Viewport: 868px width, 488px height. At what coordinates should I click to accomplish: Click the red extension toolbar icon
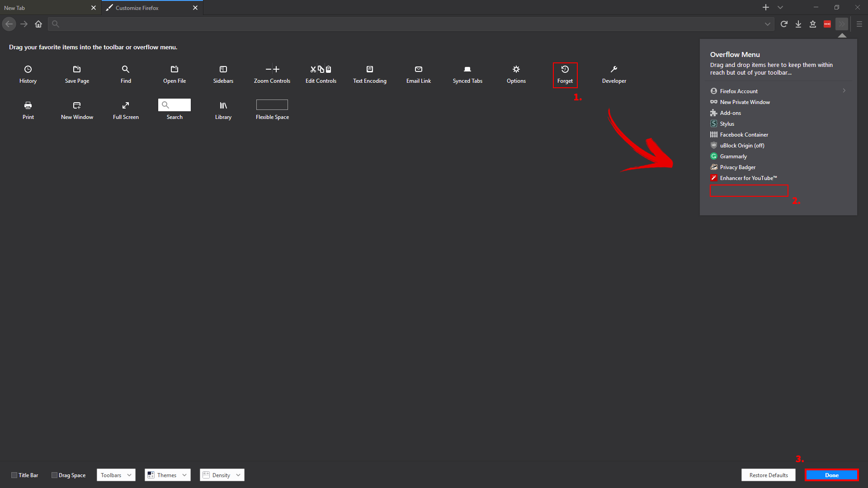click(x=827, y=24)
